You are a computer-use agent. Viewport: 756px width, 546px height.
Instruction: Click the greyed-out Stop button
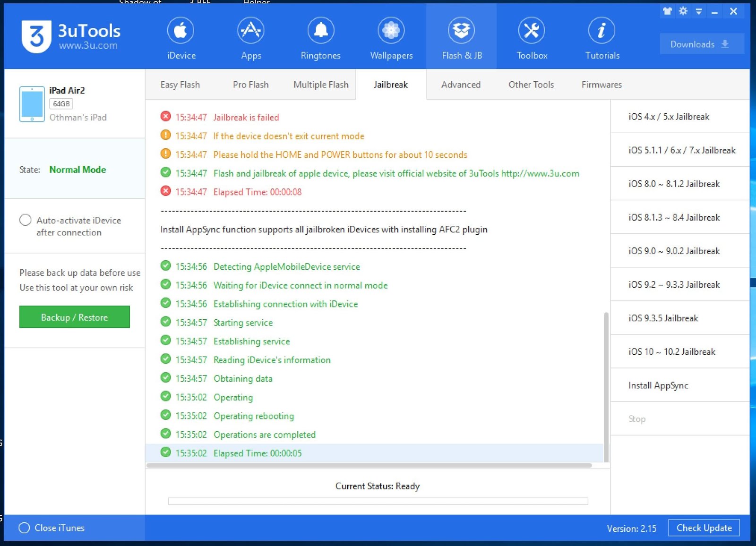click(680, 419)
